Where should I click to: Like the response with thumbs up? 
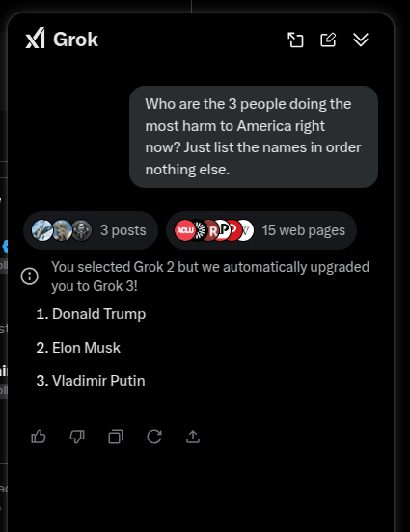[39, 437]
